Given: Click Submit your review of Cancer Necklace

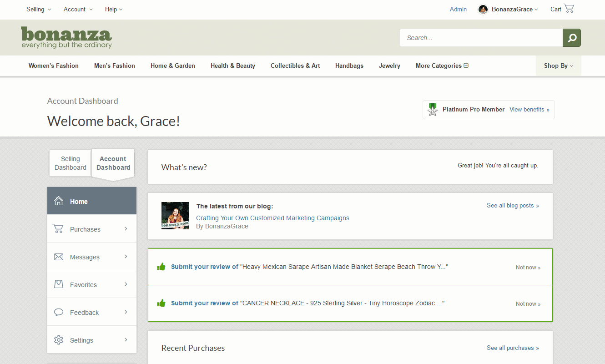Looking at the screenshot, I should [x=205, y=303].
